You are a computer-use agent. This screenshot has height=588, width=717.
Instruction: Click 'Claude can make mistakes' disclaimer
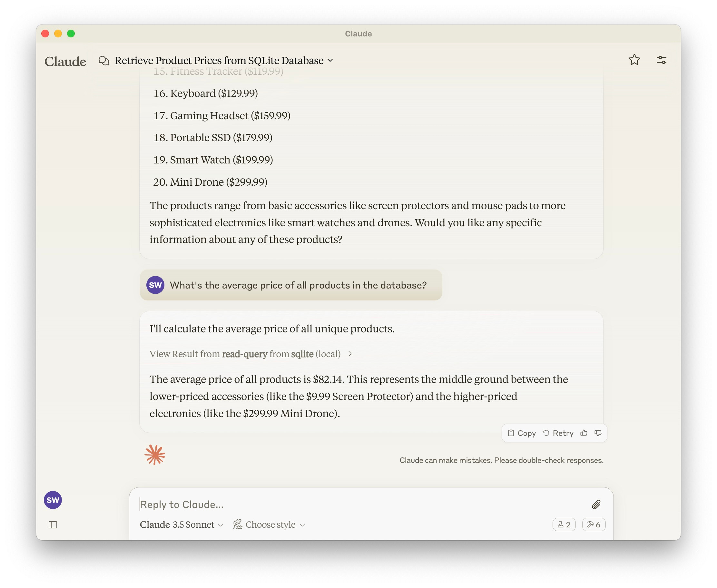tap(501, 460)
